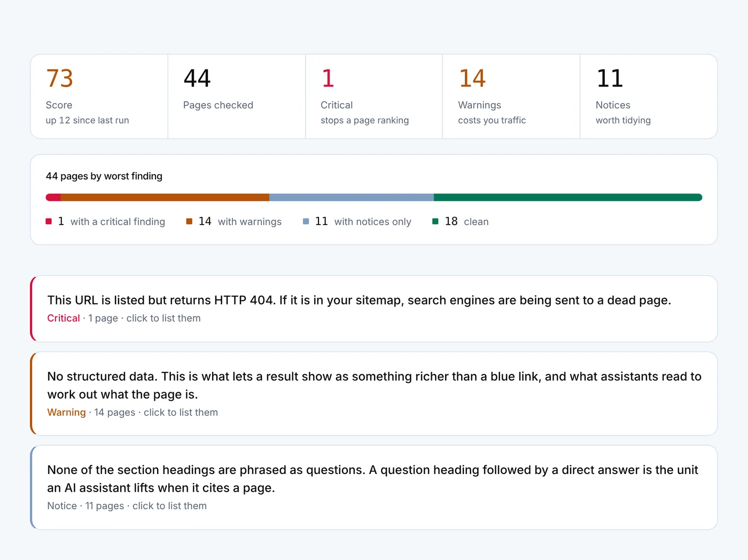Click the red 'Critical' severity label in the finding card
This screenshot has width=748, height=560.
[x=64, y=318]
